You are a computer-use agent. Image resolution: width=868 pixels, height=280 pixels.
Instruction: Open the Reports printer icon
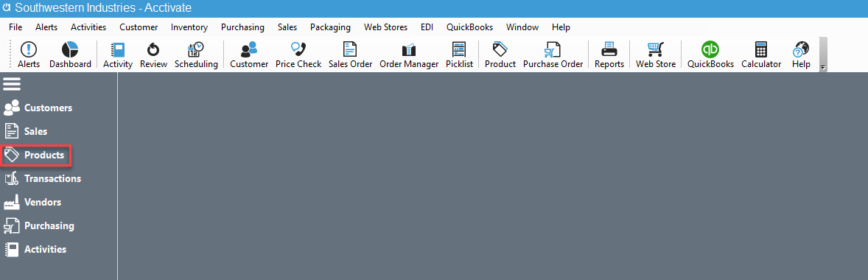609,55
